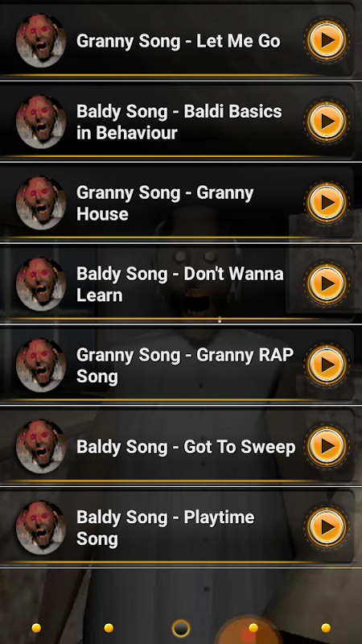Viewport: 362px width, 644px height.
Task: Play Granny Song - Let Me Go
Action: (x=327, y=40)
